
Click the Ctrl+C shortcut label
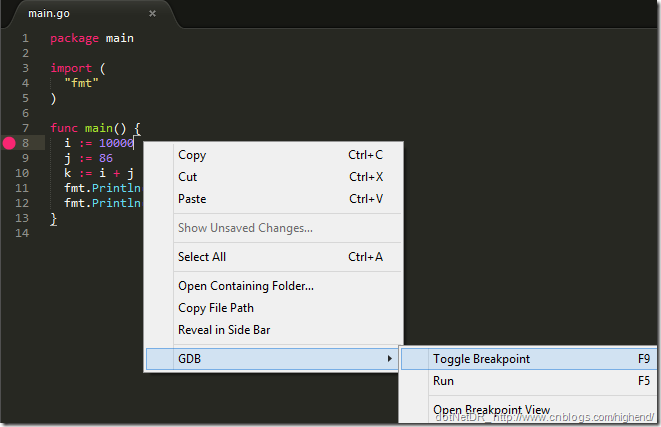(x=365, y=155)
